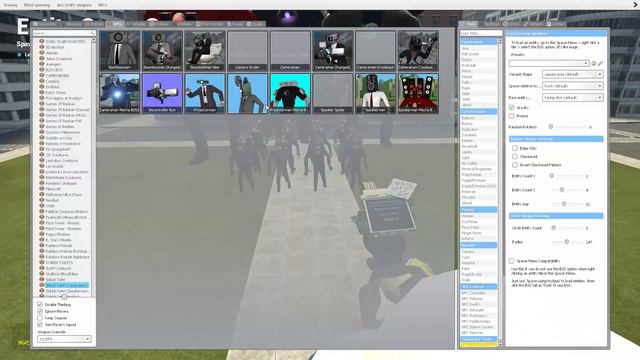Select the Garten Of Banban category
Viewport: 640px width, 360px height.
point(60,104)
